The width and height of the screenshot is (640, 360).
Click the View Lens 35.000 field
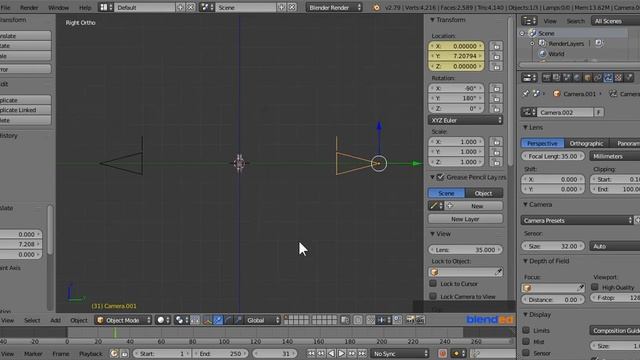[x=465, y=249]
